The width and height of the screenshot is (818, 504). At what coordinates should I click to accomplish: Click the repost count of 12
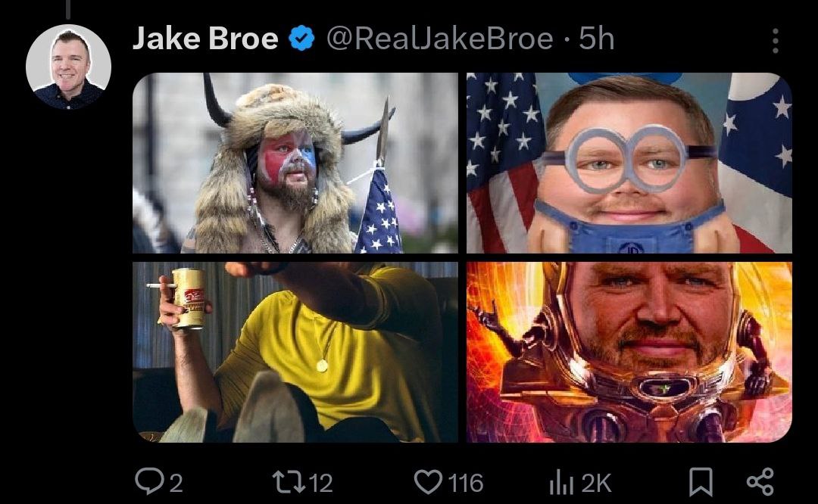321,483
